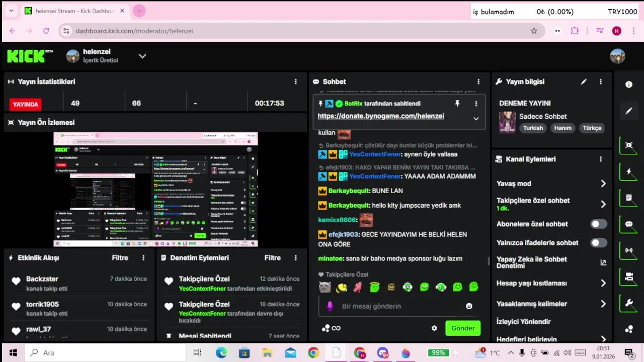The image size is (644, 362).
Task: Open chat settings gear icon
Action: click(434, 328)
